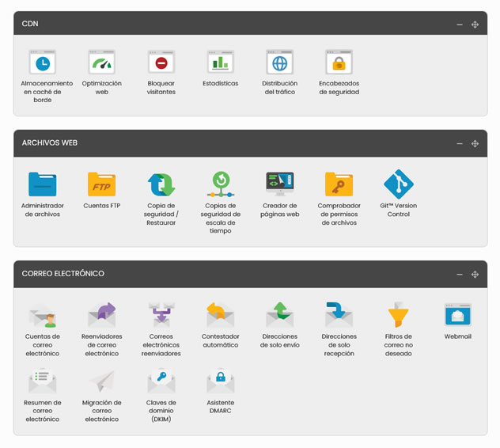Open the Contestador automático icon
The width and height of the screenshot is (500, 448).
coord(221,315)
